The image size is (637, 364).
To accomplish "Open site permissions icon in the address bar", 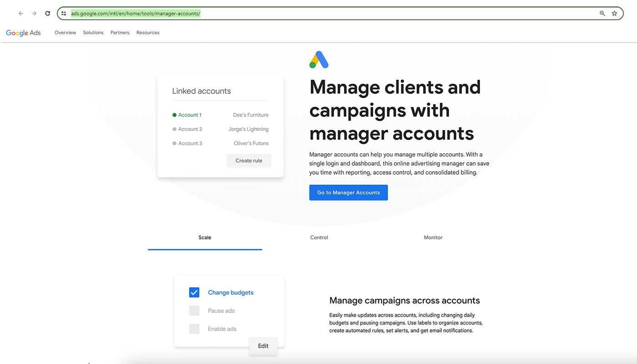I will 65,13.
